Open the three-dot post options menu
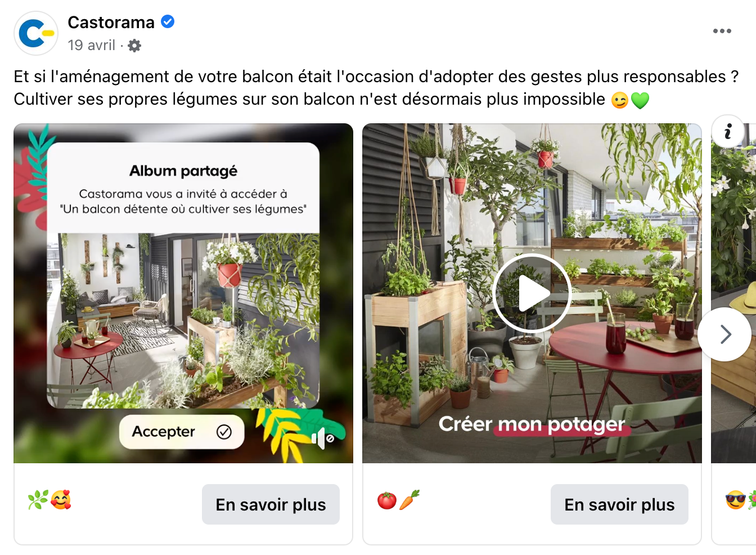This screenshot has height=555, width=756. 722,31
